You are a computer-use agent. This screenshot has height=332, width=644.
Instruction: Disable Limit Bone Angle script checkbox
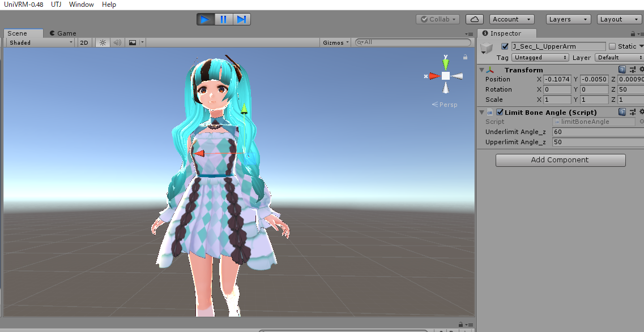click(500, 113)
